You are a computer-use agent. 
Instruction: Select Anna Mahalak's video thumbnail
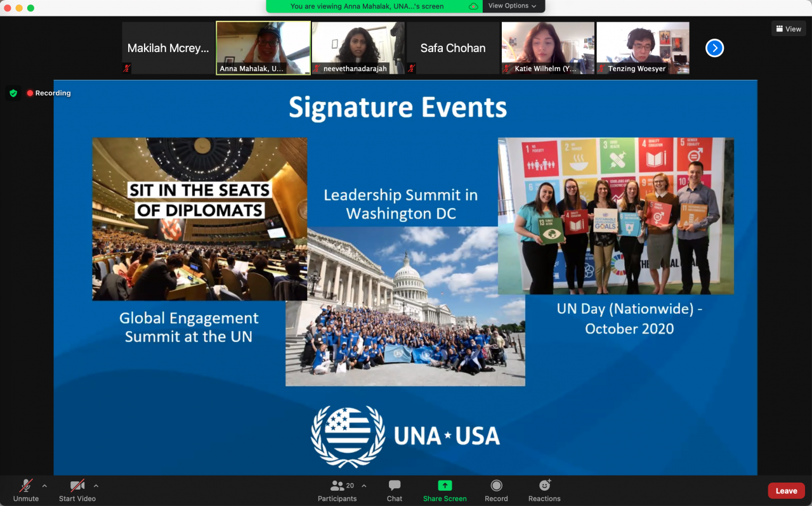point(263,48)
